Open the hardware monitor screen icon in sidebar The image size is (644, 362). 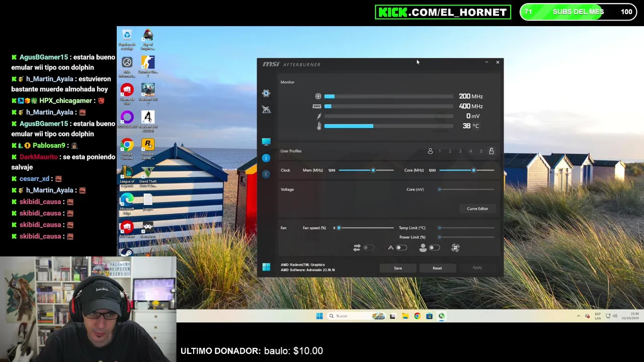(266, 142)
